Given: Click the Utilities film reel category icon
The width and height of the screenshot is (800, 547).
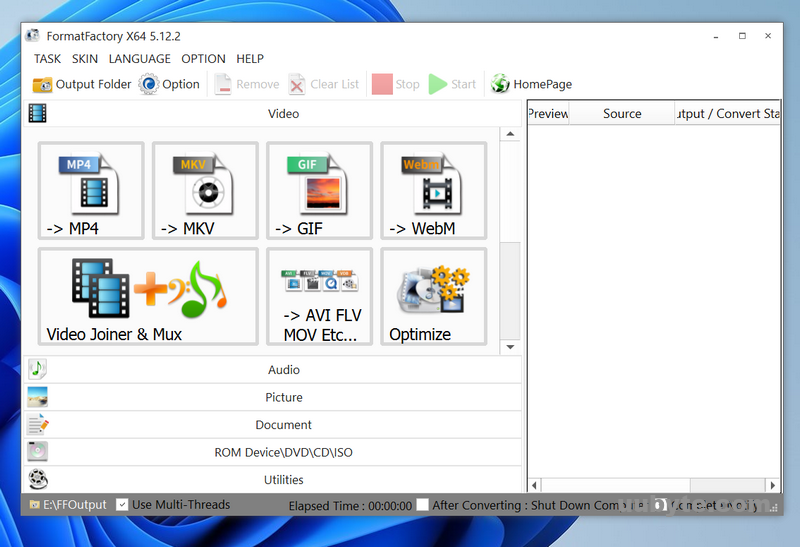Looking at the screenshot, I should pos(38,479).
